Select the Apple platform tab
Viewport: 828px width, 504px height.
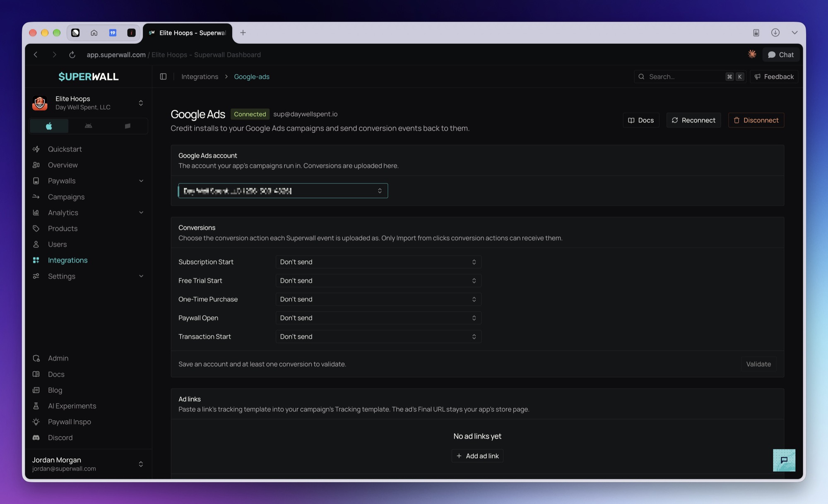(49, 126)
